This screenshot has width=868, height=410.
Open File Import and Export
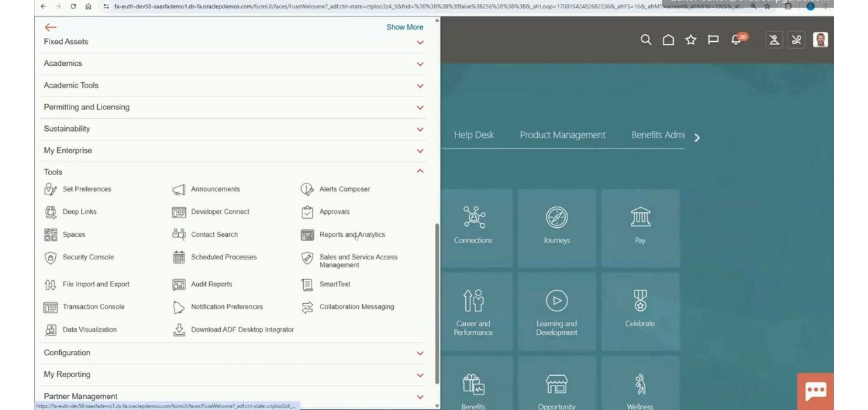pos(95,284)
